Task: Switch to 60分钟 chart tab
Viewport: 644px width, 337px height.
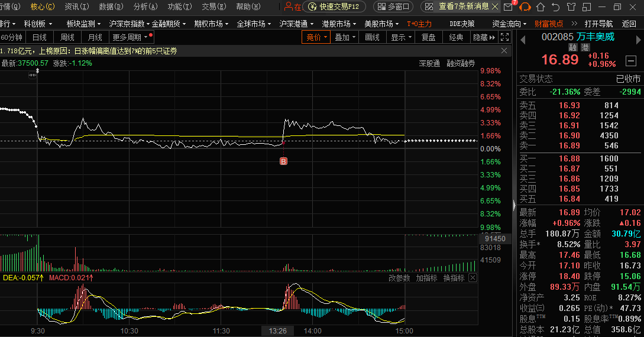Action: 12,37
